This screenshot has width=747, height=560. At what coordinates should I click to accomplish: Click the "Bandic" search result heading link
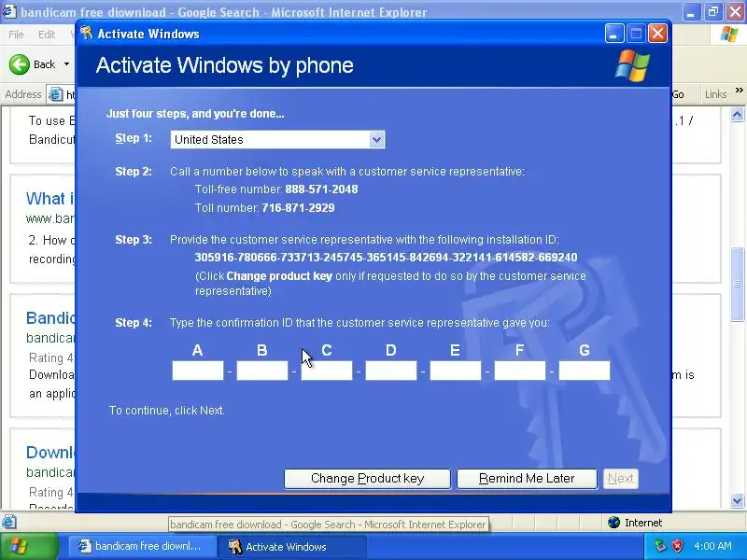[x=50, y=317]
